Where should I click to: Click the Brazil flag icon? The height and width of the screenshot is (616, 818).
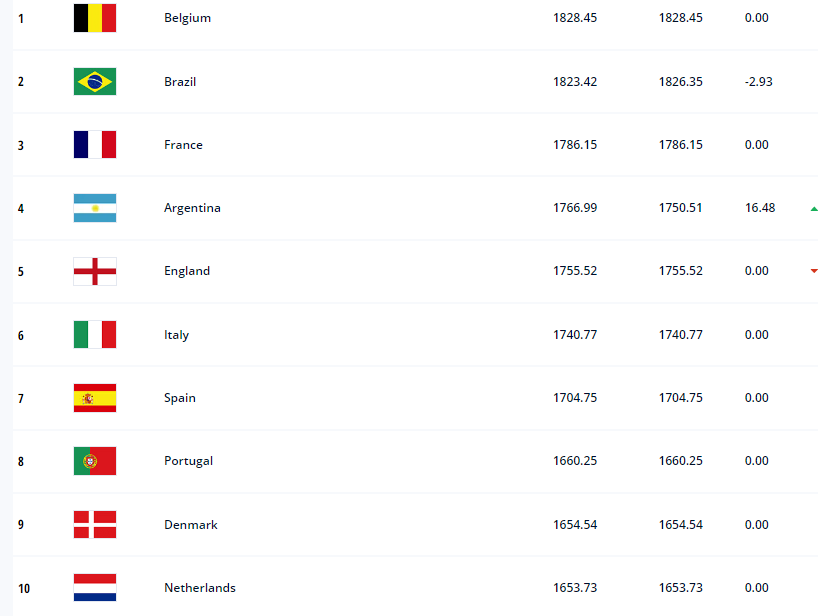95,81
